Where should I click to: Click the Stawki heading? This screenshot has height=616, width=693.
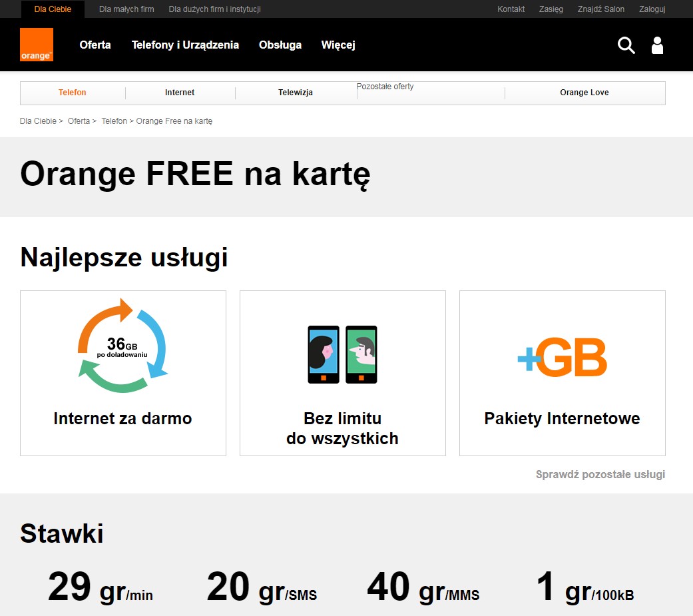pyautogui.click(x=62, y=533)
